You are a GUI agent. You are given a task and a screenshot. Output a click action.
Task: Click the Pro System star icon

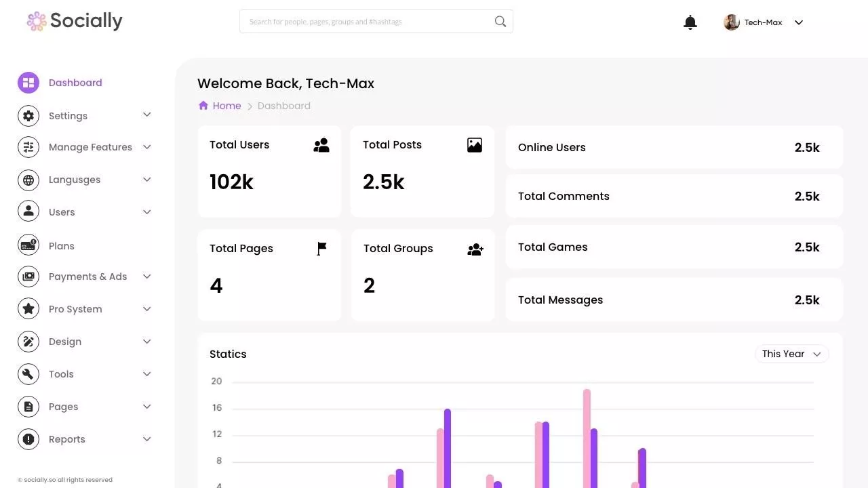(x=28, y=309)
